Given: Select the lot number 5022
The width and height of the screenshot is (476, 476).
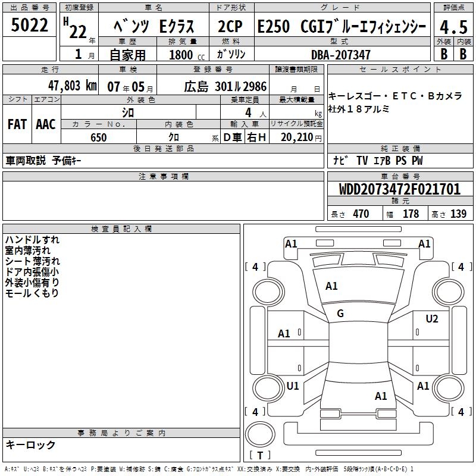Looking at the screenshot, I should pyautogui.click(x=30, y=26).
